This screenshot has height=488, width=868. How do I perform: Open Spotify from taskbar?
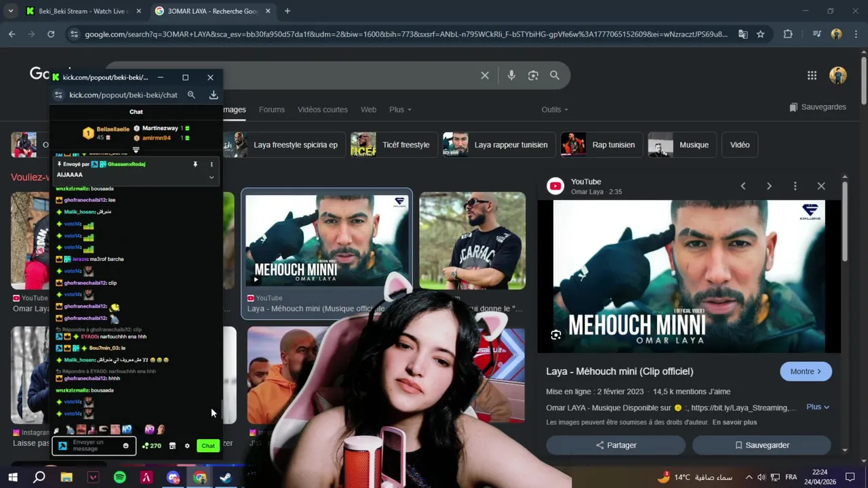tap(120, 477)
